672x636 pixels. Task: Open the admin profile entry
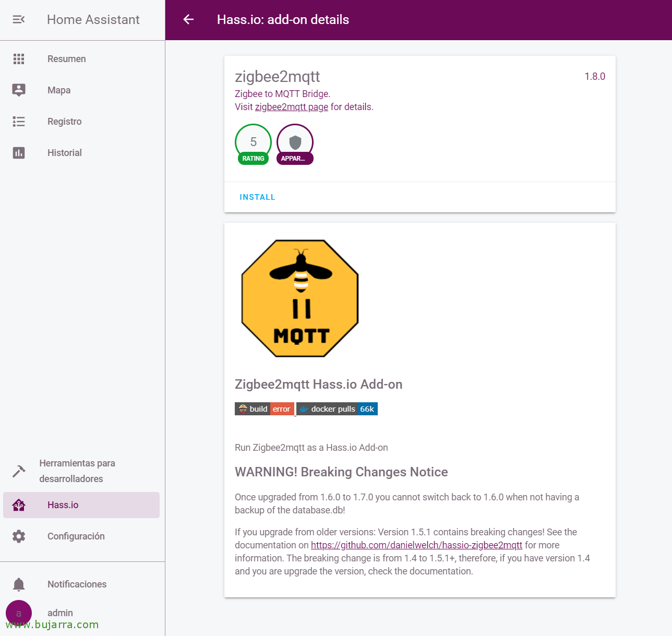click(x=82, y=613)
